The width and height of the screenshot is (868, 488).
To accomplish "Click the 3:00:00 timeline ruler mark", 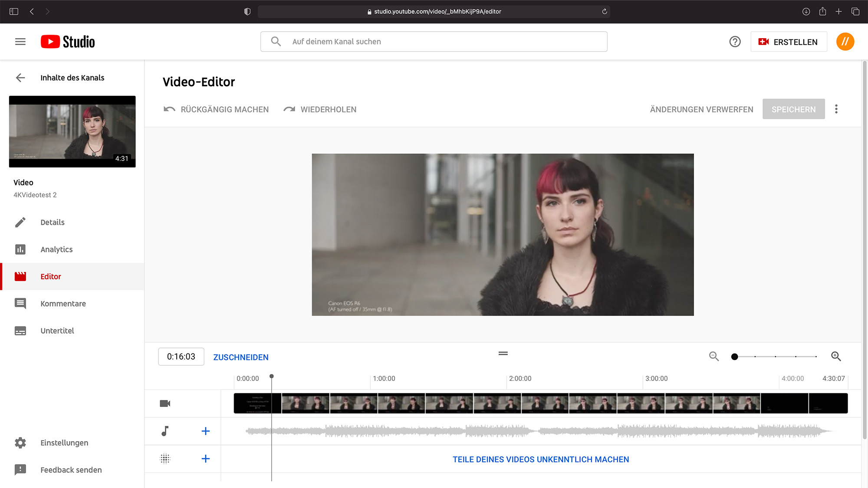I will [x=656, y=378].
